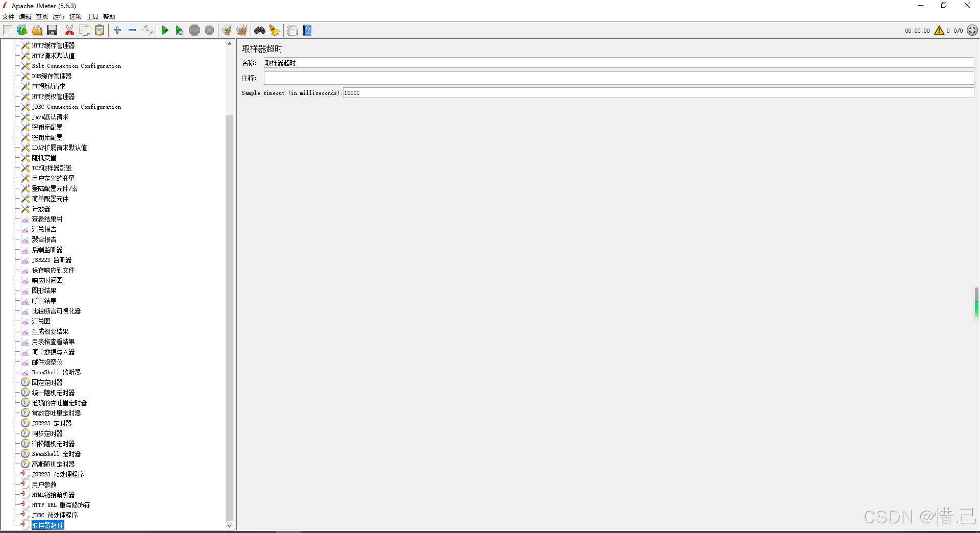Select 高斯随机定时器 node

pos(53,464)
